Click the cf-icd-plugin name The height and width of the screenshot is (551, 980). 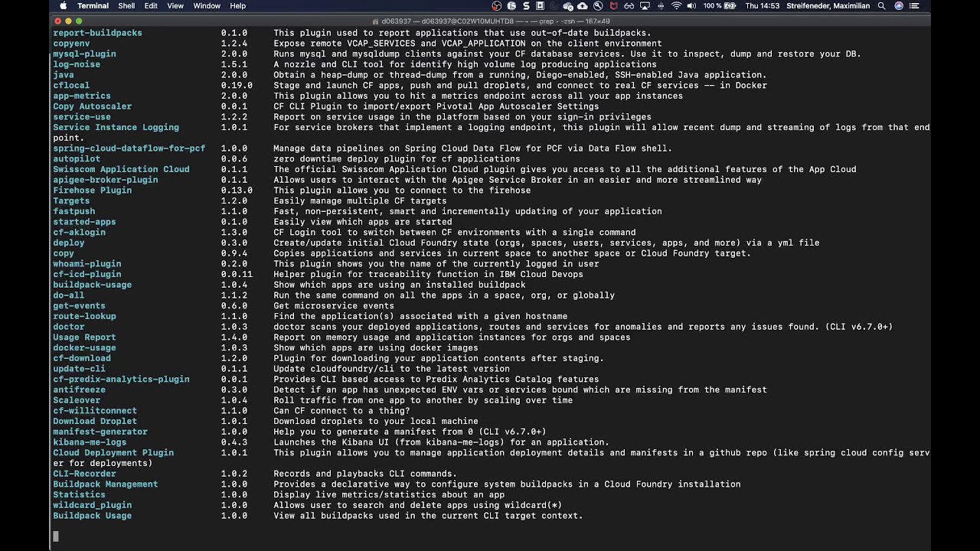[87, 274]
